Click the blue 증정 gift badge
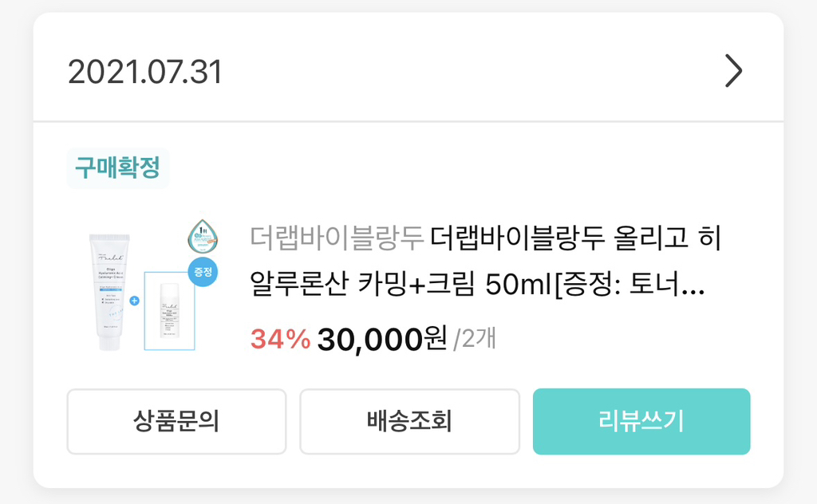The image size is (817, 504). (x=203, y=272)
